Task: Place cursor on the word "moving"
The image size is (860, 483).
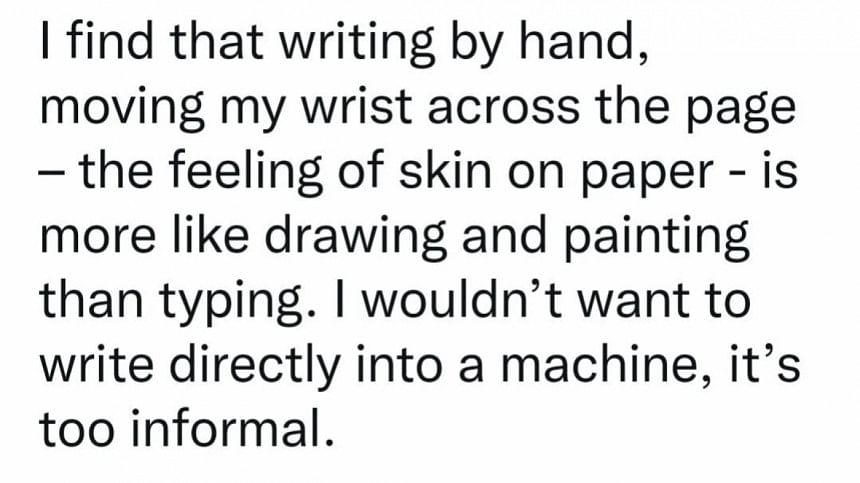Action: [122, 109]
